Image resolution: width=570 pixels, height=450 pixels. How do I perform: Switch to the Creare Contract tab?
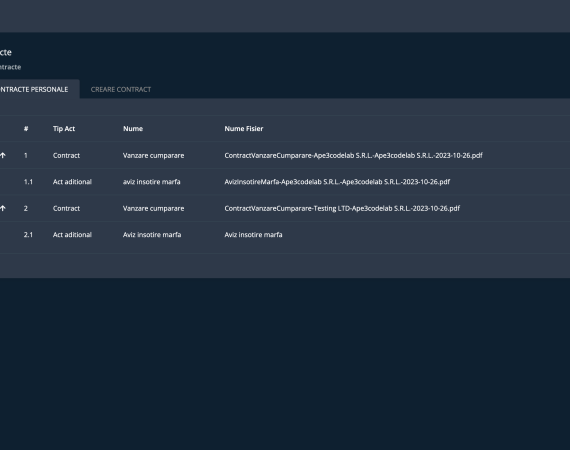121,89
